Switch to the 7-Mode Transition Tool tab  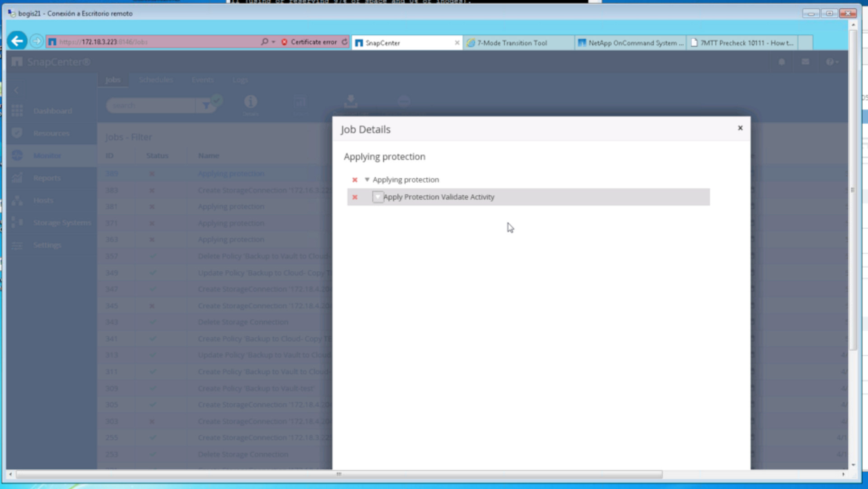[x=511, y=43]
